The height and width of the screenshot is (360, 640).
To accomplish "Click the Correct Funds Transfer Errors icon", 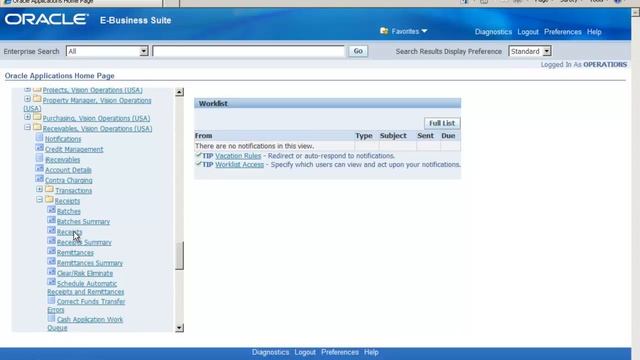I will pos(51,300).
